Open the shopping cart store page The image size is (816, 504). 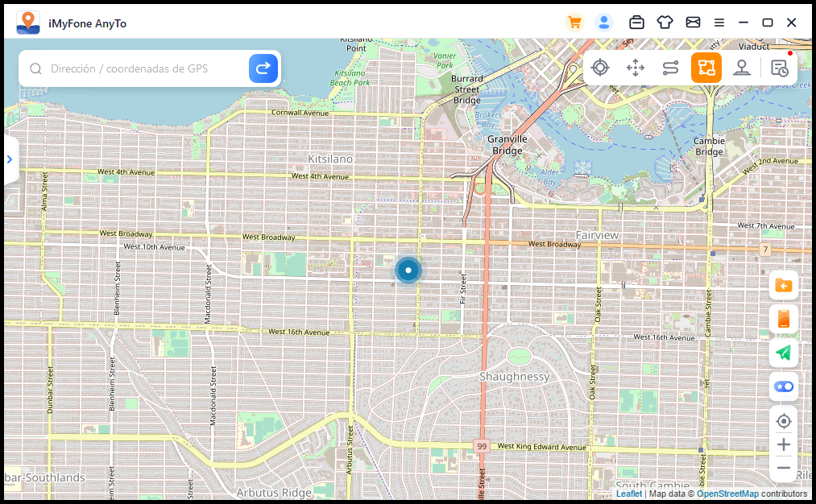point(574,23)
